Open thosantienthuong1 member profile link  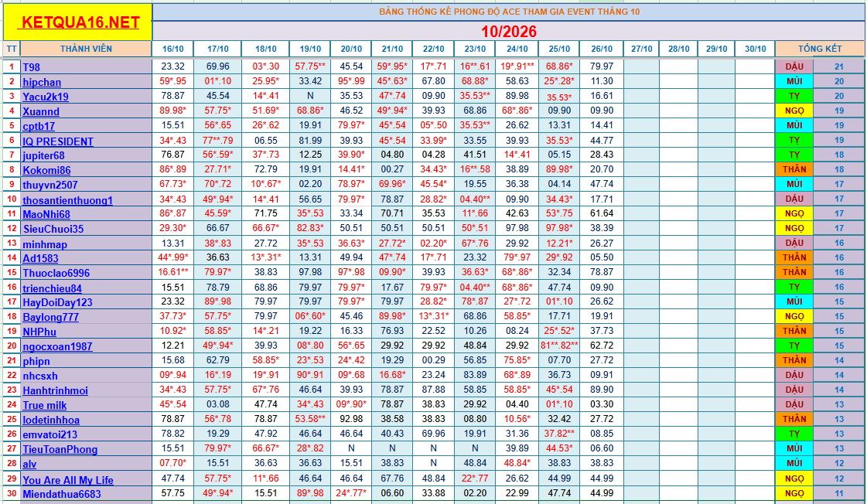(67, 200)
